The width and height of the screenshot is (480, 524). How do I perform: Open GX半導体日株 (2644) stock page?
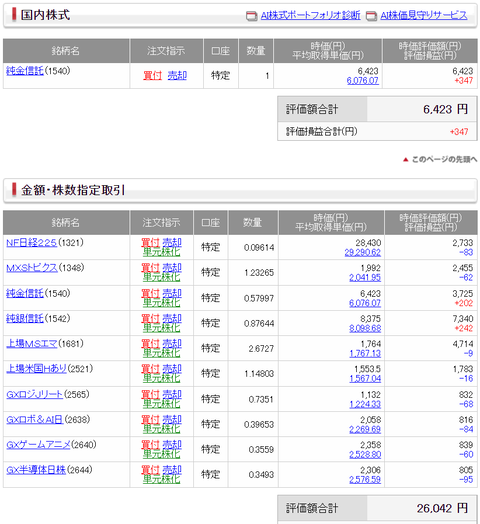(36, 470)
